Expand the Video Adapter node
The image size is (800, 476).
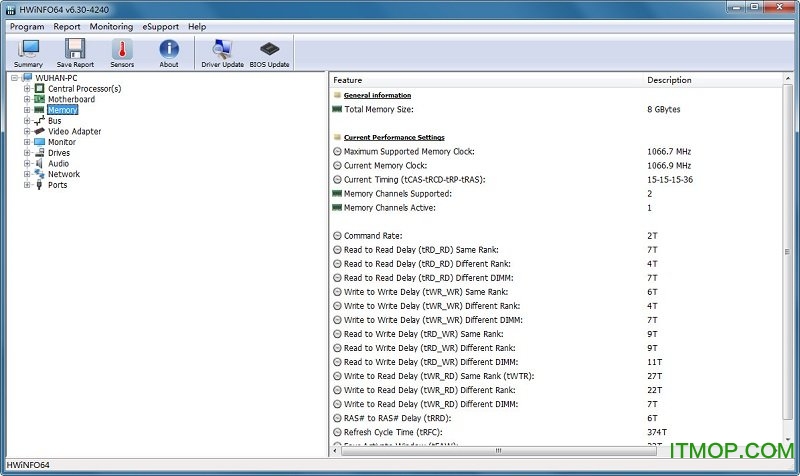(27, 132)
